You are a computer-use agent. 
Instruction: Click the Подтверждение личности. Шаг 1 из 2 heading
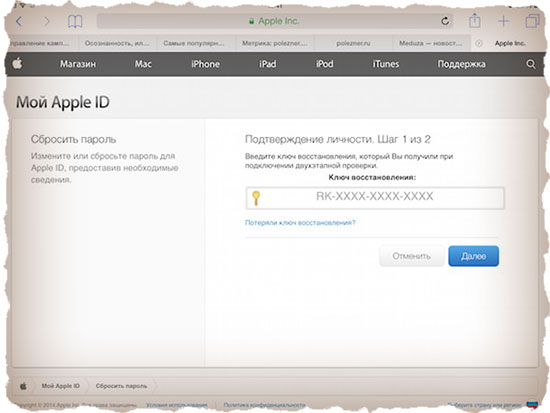(337, 139)
